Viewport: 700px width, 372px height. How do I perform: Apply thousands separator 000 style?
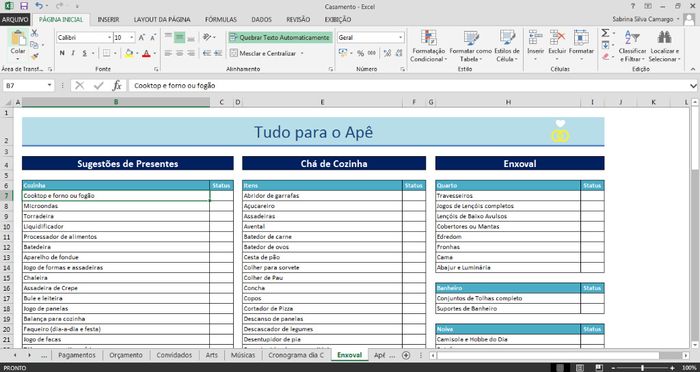click(371, 53)
